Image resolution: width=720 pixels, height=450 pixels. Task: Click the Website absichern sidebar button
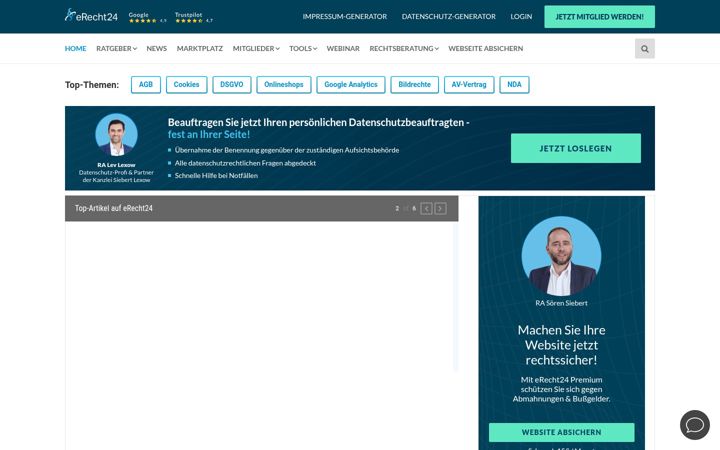tap(561, 432)
